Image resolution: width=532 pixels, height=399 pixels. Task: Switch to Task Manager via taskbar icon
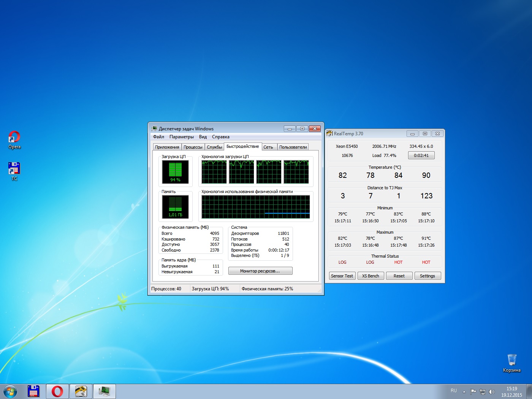coord(104,391)
